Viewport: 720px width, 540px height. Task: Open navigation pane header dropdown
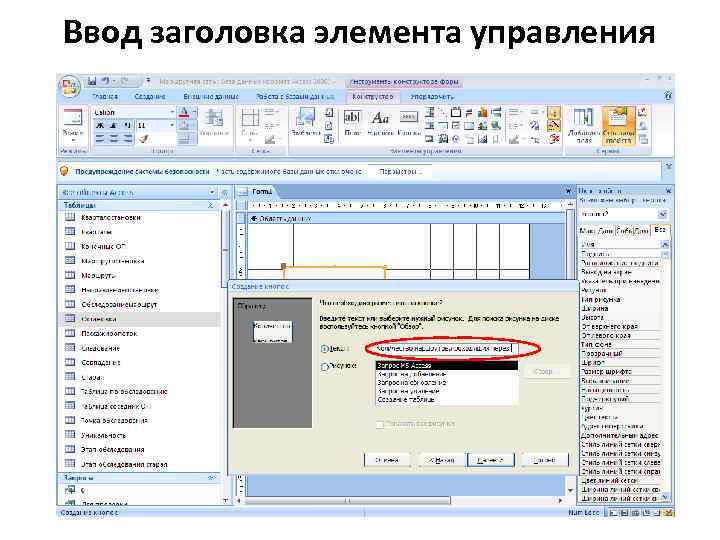pos(212,192)
